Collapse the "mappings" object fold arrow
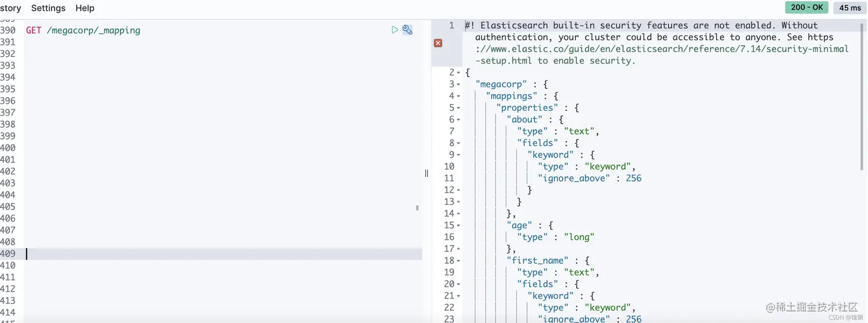Screen dimensions: 868x323 pyautogui.click(x=459, y=96)
